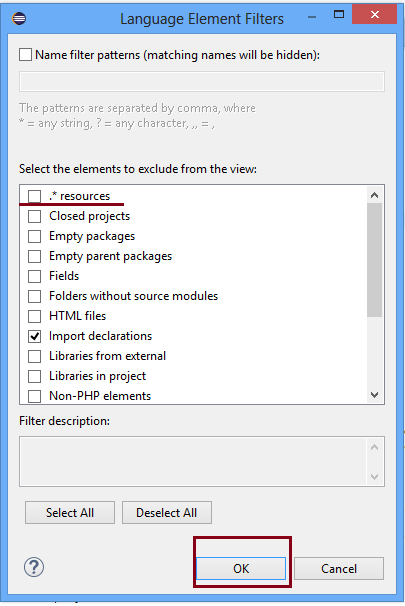
Task: Check the .* resources filter
Action: [34, 196]
